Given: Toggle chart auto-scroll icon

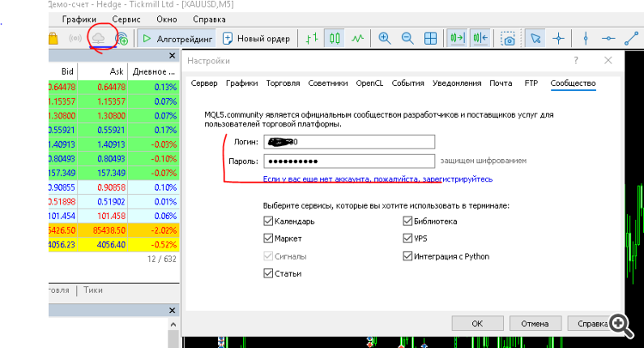Looking at the screenshot, I should click(457, 39).
